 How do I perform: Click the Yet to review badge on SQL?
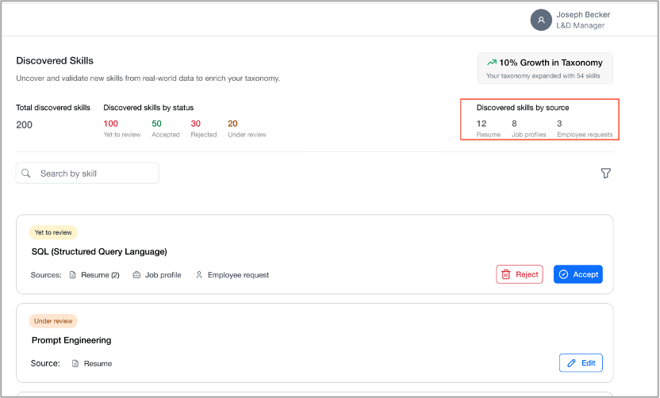pos(53,232)
